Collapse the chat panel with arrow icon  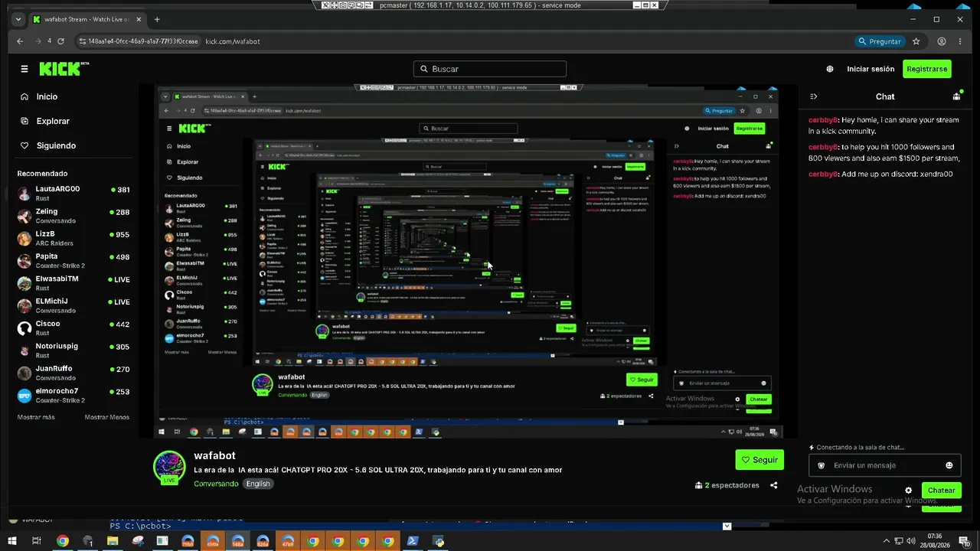814,96
